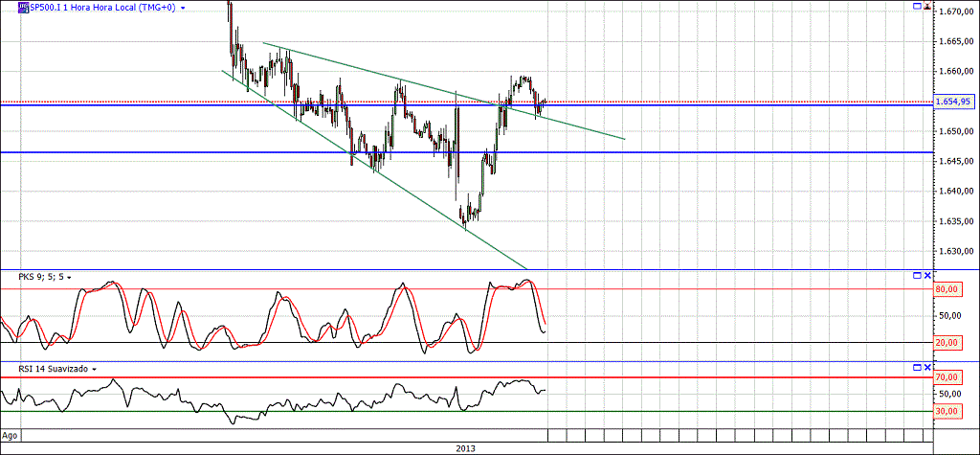Click the 1.630,00 price axis value
Image resolution: width=980 pixels, height=455 pixels.
pyautogui.click(x=957, y=251)
